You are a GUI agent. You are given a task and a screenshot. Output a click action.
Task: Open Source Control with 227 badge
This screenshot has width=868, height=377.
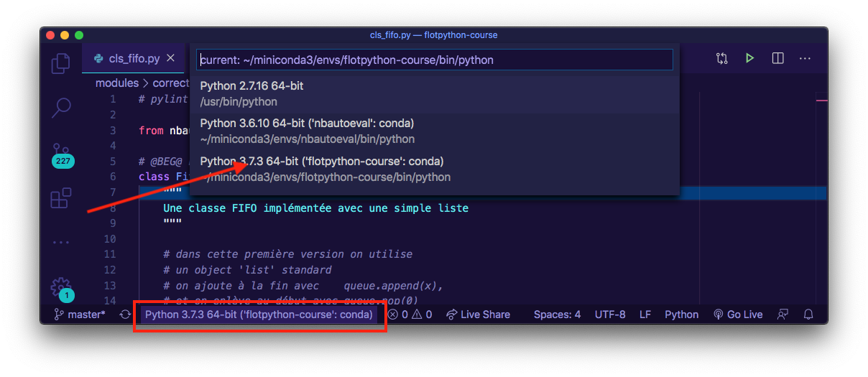pos(62,152)
